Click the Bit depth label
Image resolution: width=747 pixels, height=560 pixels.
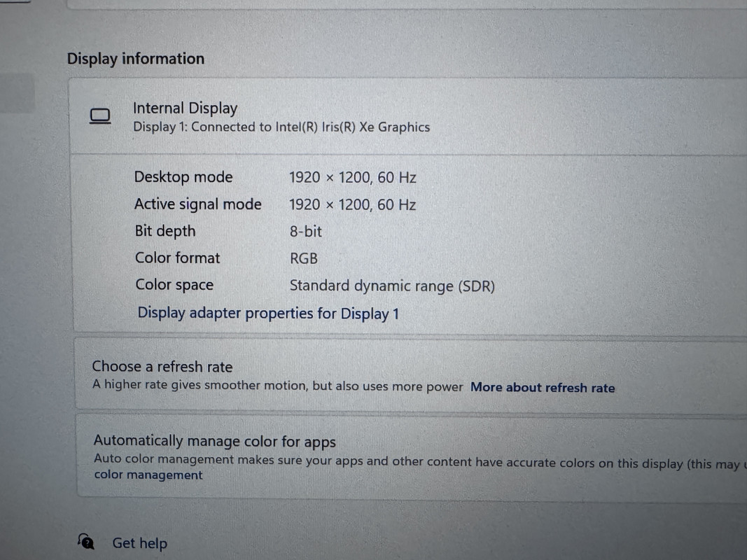pos(165,231)
